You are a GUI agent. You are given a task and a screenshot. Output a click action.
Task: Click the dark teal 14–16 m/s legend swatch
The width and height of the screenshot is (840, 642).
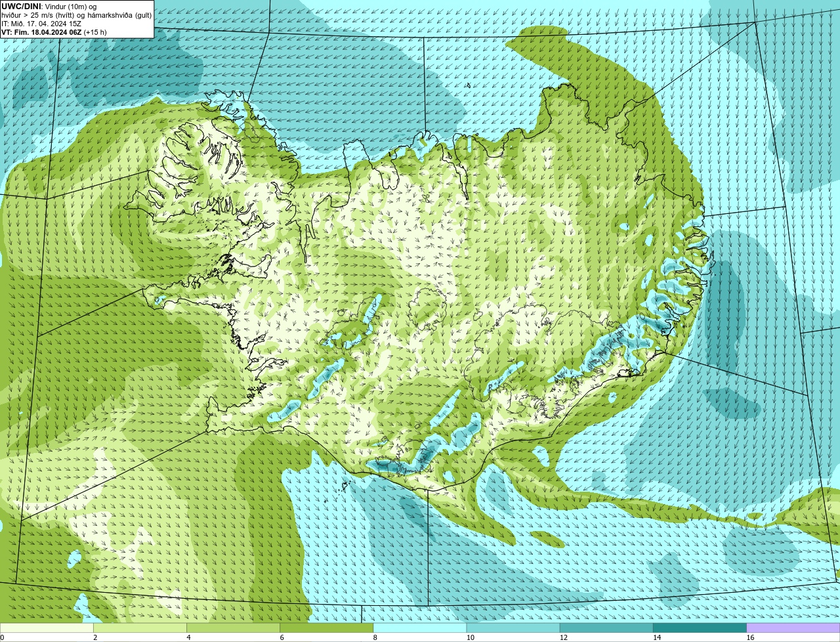(700, 628)
